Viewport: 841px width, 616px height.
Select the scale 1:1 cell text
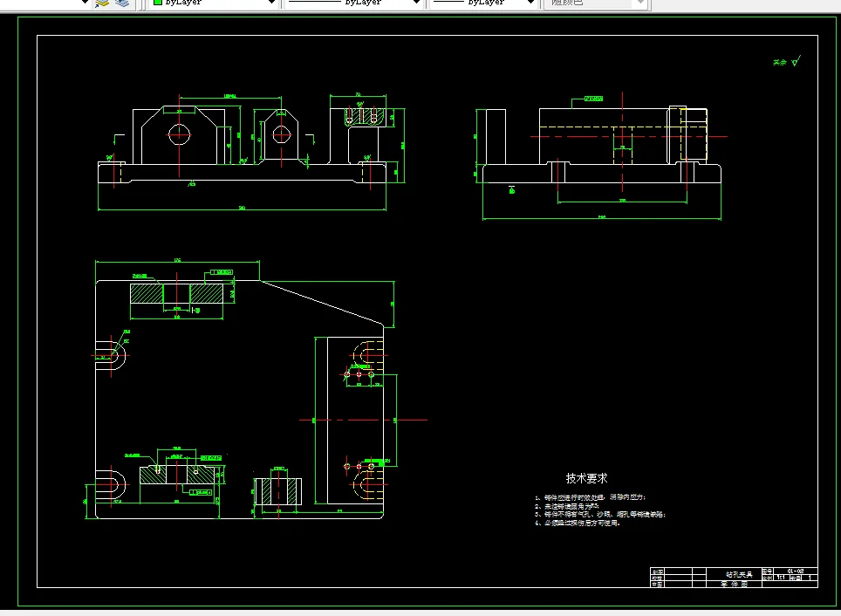(781, 578)
